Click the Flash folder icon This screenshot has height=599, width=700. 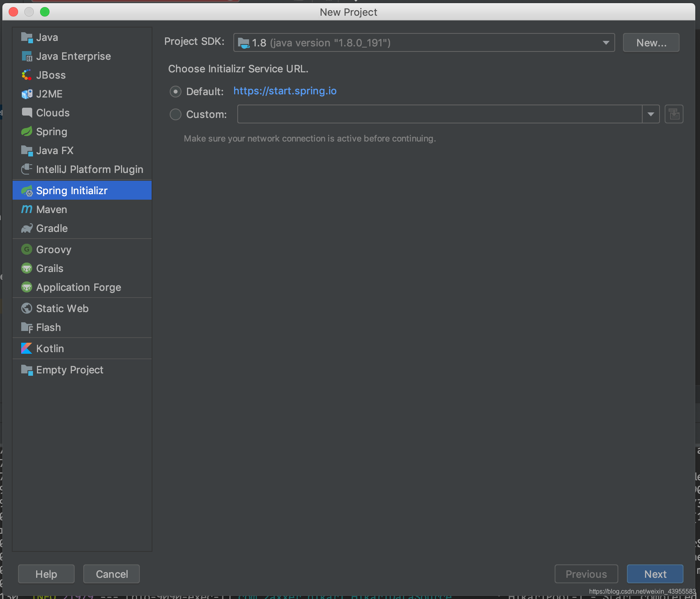27,327
